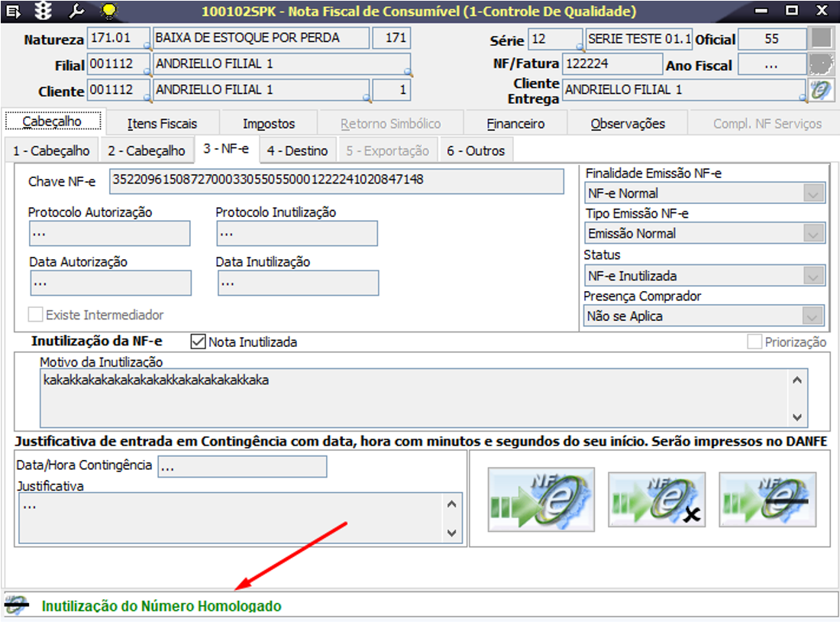The image size is (840, 622).
Task: Click the Natureza field showing 171
Action: point(392,37)
